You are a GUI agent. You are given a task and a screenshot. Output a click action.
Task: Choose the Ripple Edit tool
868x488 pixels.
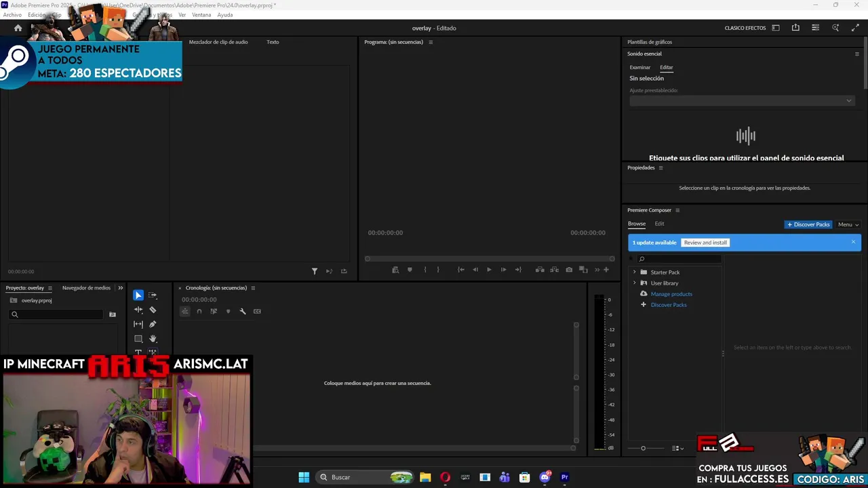click(x=138, y=310)
